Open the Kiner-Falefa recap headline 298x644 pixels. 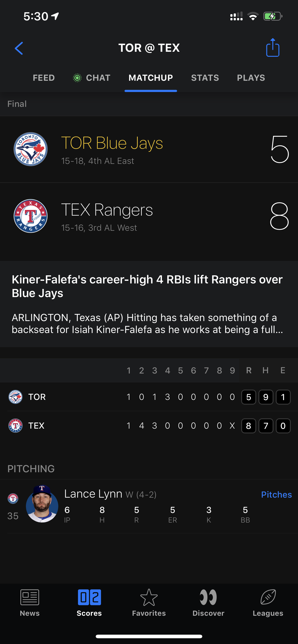click(x=147, y=286)
